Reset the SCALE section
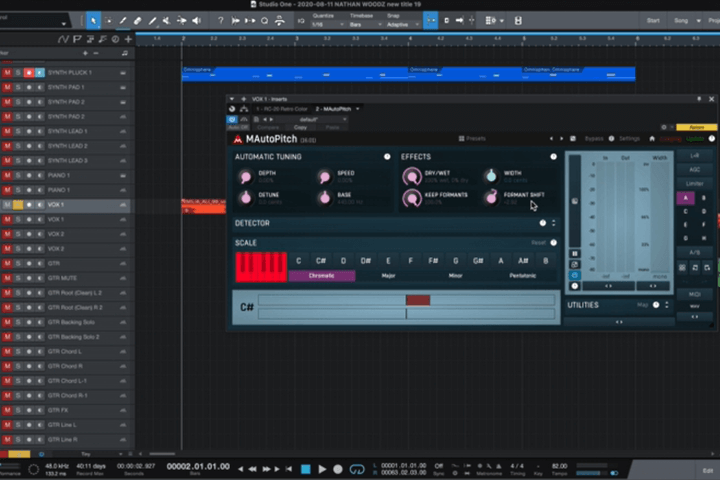This screenshot has width=720, height=480. click(538, 243)
